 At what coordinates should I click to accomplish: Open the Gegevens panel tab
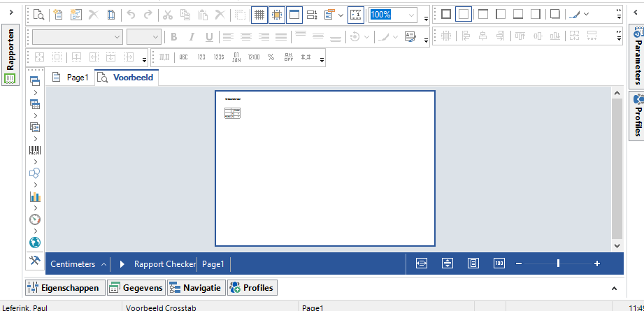tap(136, 288)
